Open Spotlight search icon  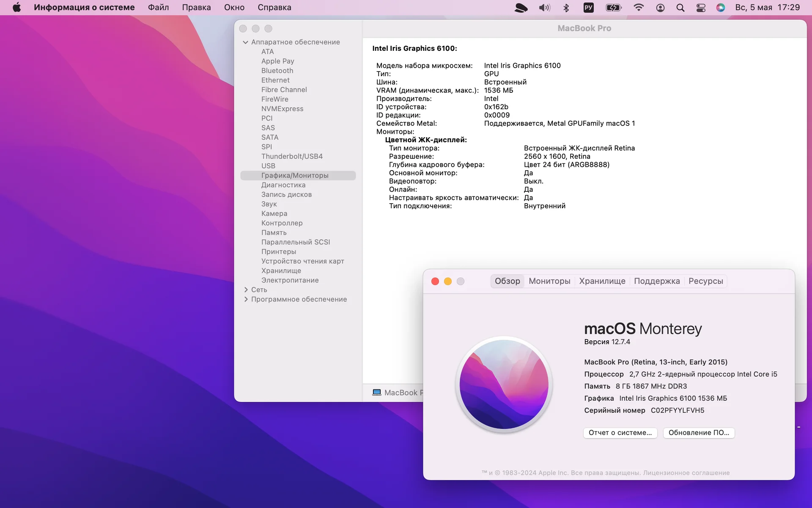pyautogui.click(x=680, y=8)
